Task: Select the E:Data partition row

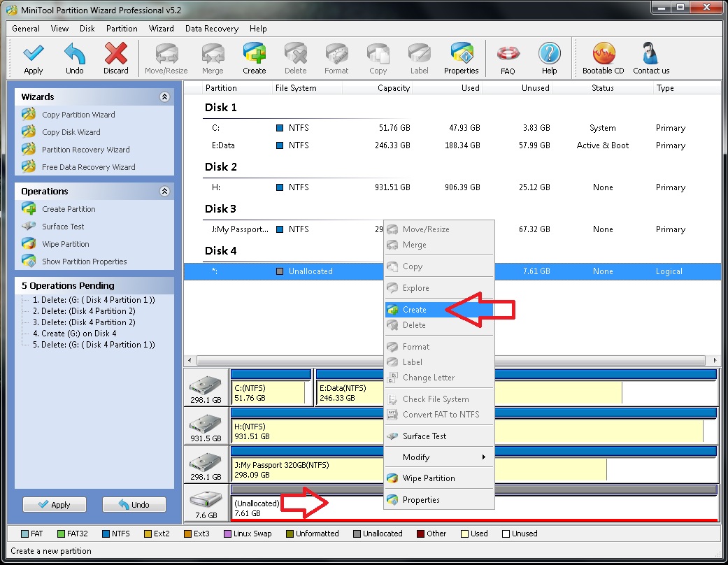Action: click(452, 145)
